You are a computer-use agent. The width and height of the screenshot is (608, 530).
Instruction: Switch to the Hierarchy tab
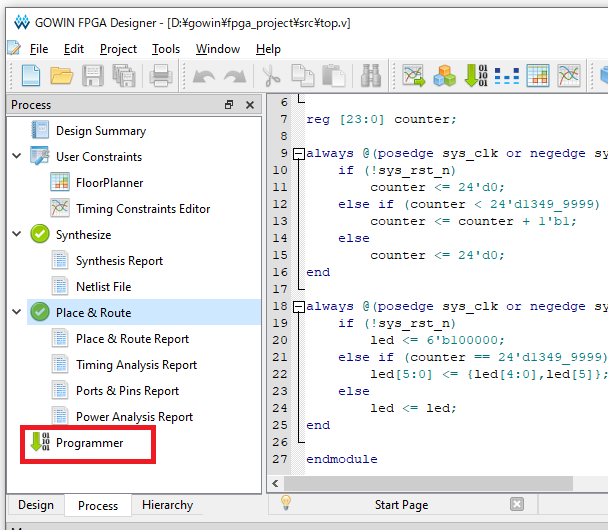point(167,505)
